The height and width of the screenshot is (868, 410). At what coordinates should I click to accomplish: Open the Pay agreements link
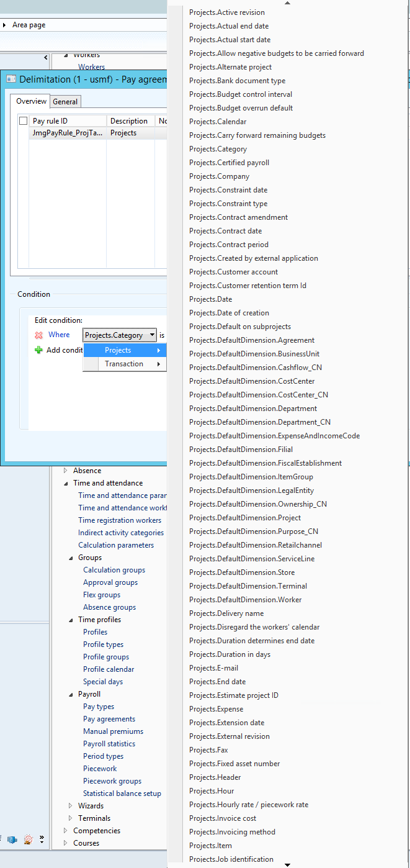pos(109,719)
